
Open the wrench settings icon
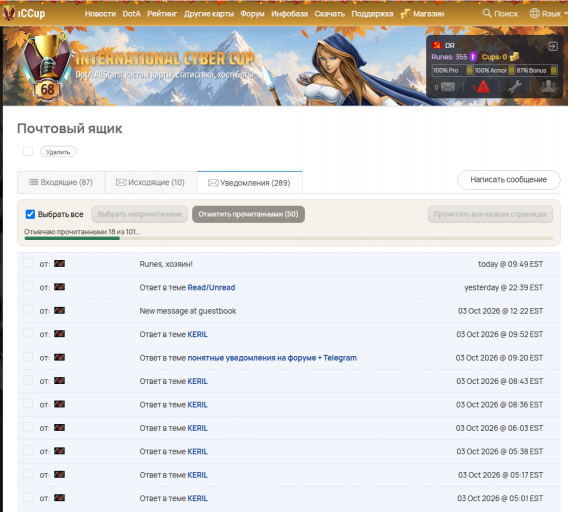tap(514, 87)
